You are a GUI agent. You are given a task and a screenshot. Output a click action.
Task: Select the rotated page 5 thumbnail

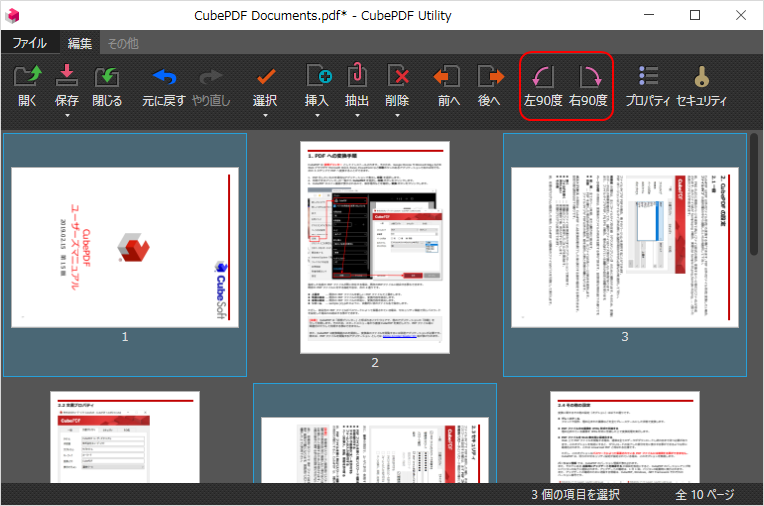coord(375,450)
